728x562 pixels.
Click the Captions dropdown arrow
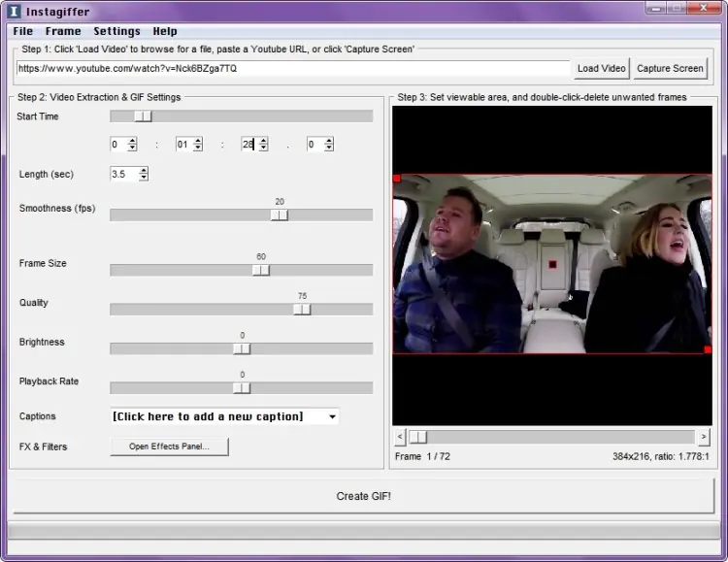tap(332, 416)
